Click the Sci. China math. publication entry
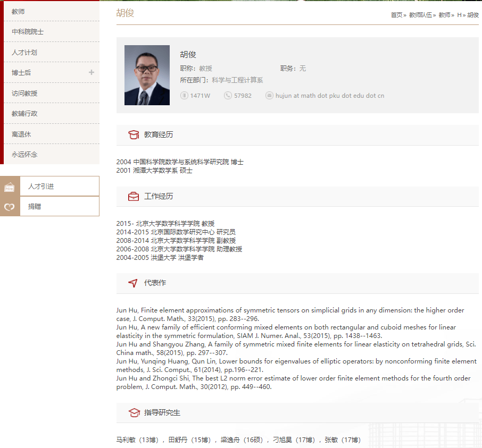 [x=296, y=349]
